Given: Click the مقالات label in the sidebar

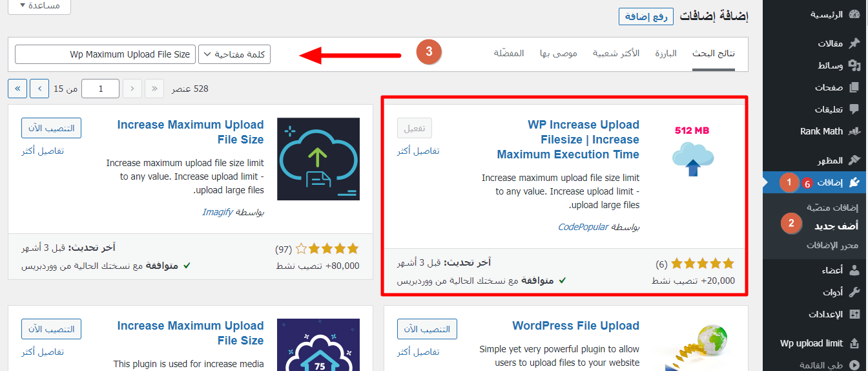Looking at the screenshot, I should [x=831, y=43].
